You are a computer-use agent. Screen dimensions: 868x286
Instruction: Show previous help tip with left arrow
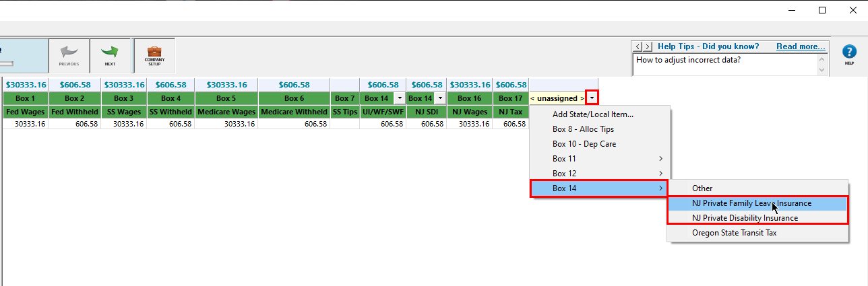pyautogui.click(x=638, y=46)
